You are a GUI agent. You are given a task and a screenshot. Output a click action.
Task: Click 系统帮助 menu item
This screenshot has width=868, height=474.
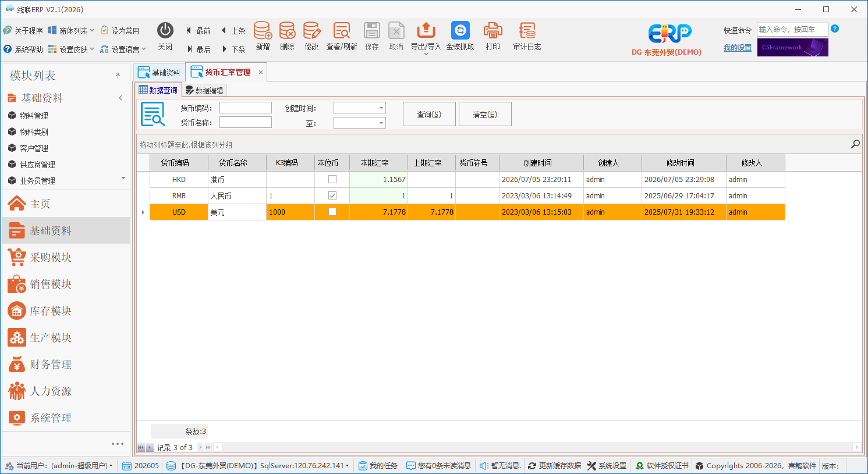(23, 49)
